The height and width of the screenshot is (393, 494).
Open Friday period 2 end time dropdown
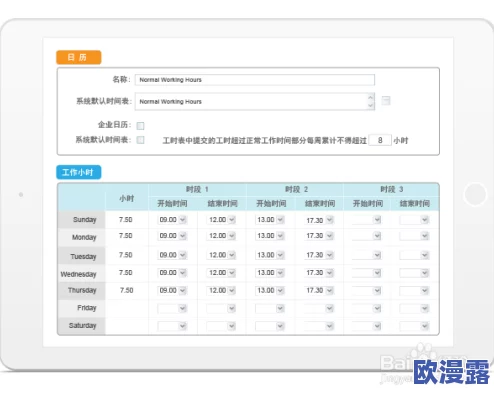319,308
